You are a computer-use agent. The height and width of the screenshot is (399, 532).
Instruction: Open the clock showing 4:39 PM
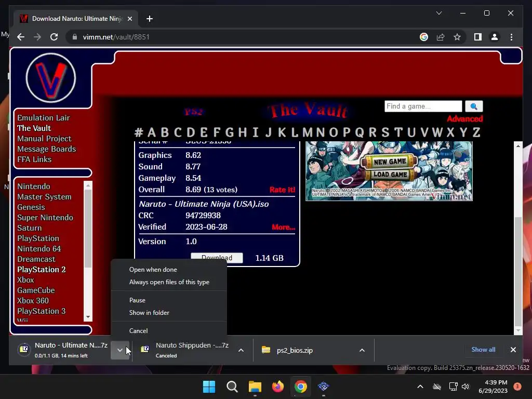[493, 387]
